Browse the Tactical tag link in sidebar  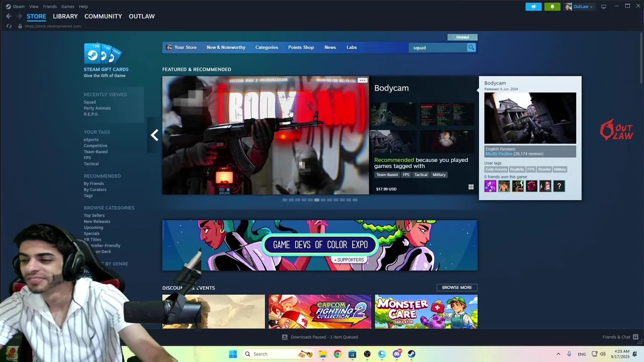(x=91, y=164)
